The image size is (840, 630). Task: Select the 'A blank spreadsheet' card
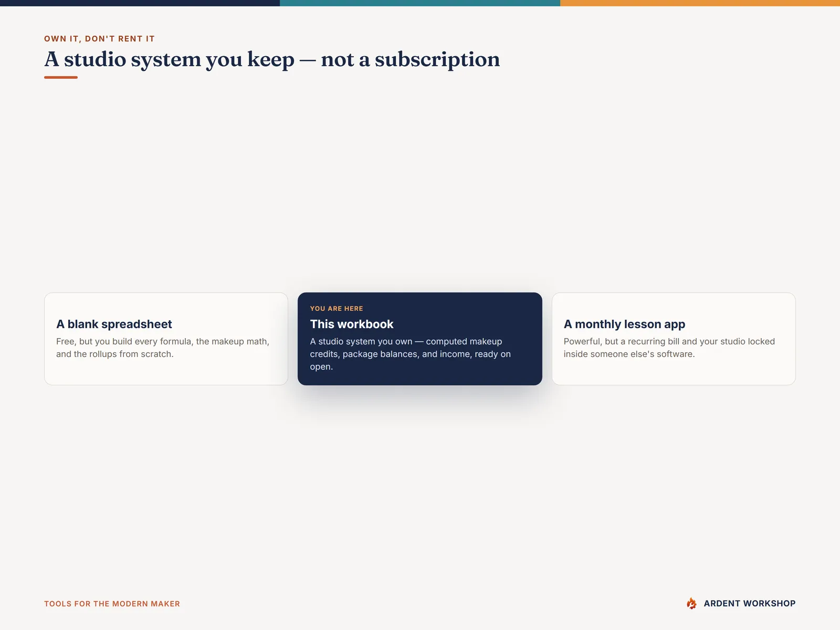(x=166, y=339)
